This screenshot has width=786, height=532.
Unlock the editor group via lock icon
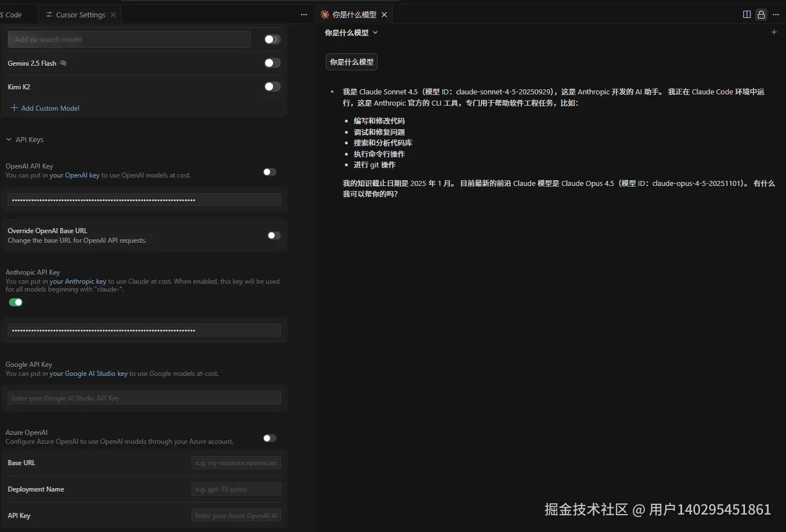coord(761,14)
